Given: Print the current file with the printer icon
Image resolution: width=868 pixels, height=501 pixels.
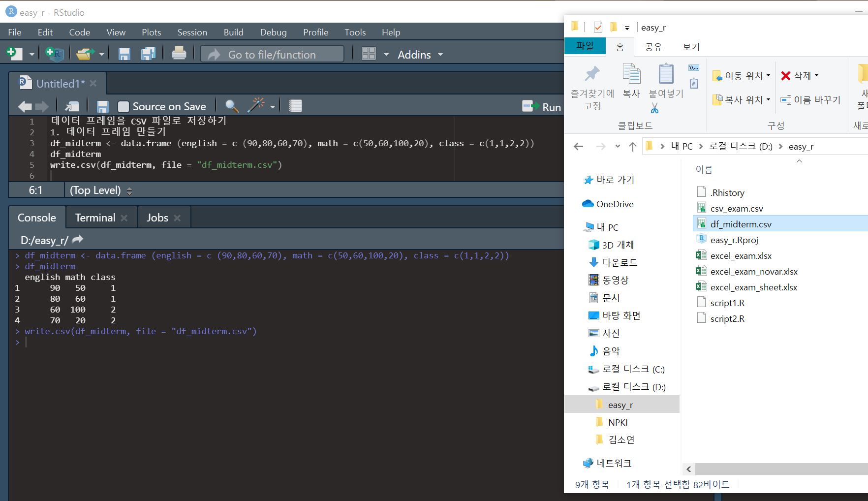Looking at the screenshot, I should coord(179,53).
